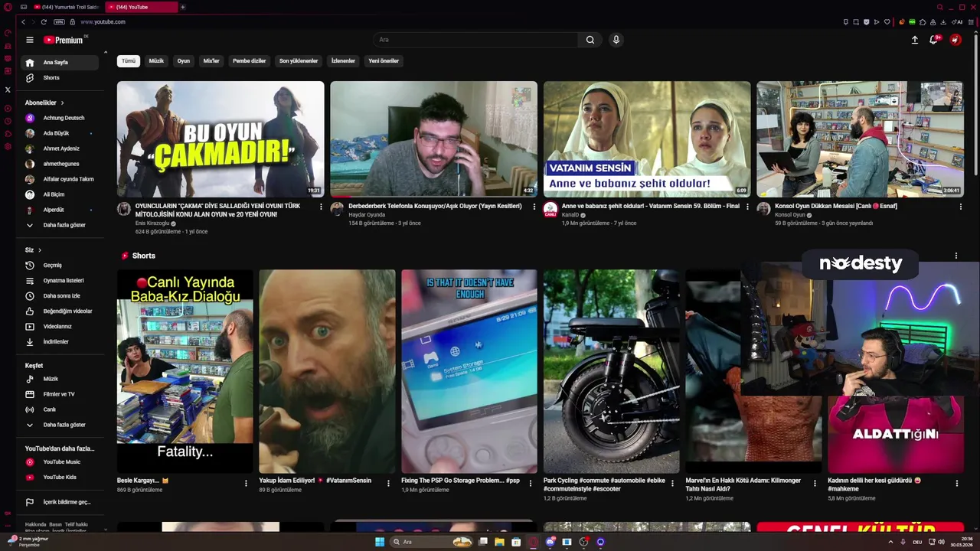This screenshot has height=551, width=980.
Task: Open Oynatma listeleri
Action: (60, 281)
